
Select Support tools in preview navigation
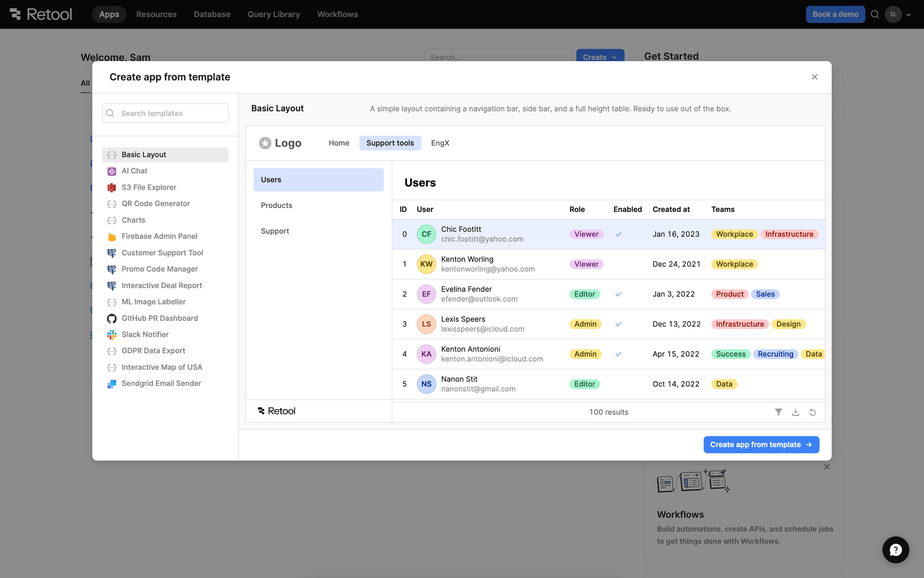(390, 143)
